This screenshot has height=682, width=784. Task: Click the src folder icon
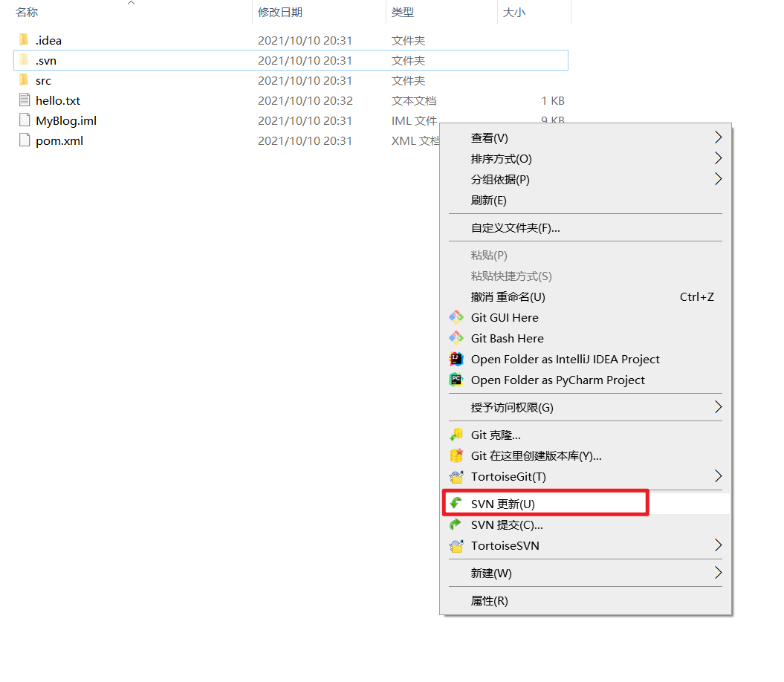click(x=24, y=80)
